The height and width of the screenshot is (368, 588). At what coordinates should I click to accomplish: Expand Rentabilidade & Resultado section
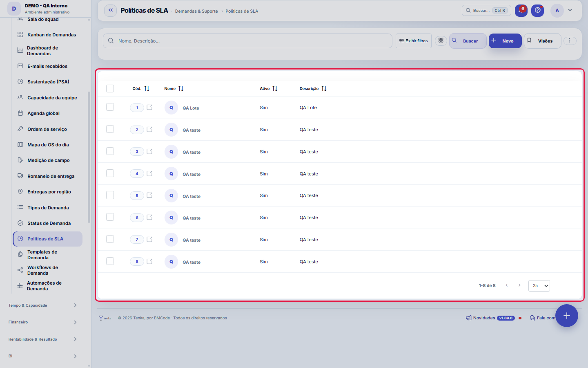pyautogui.click(x=42, y=339)
